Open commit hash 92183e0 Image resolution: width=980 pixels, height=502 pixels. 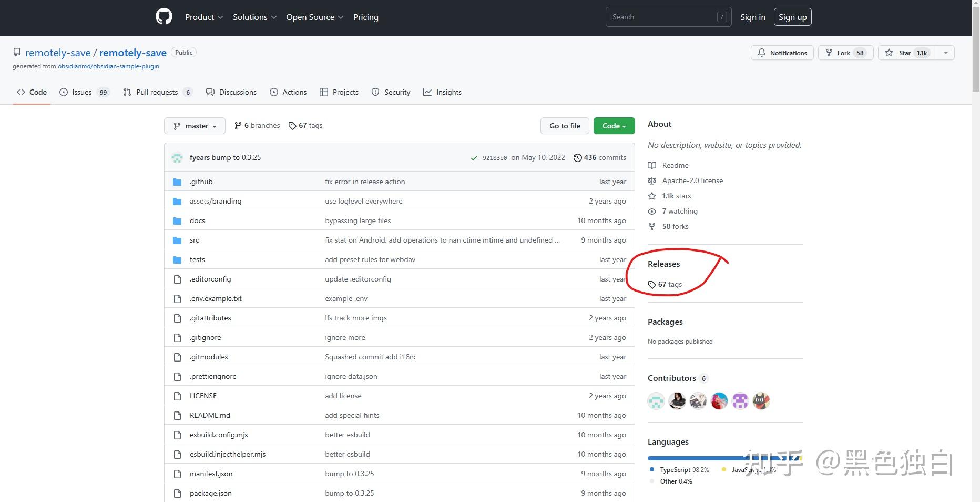(x=495, y=158)
